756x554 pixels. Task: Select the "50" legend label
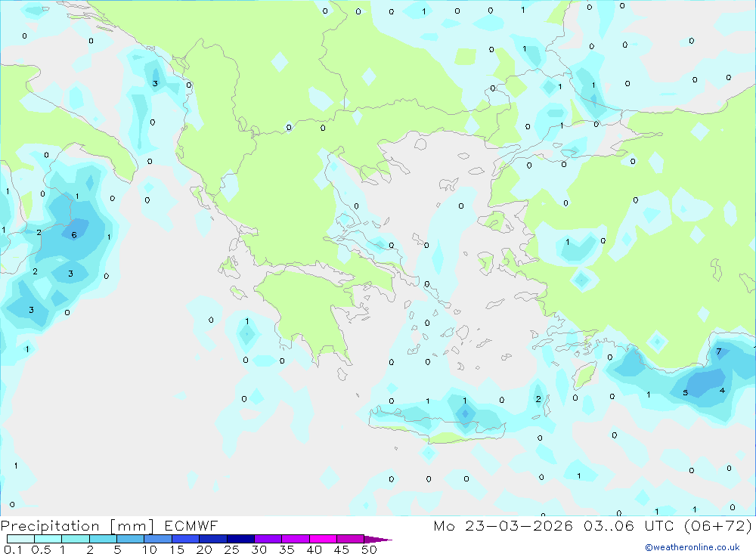(370, 549)
